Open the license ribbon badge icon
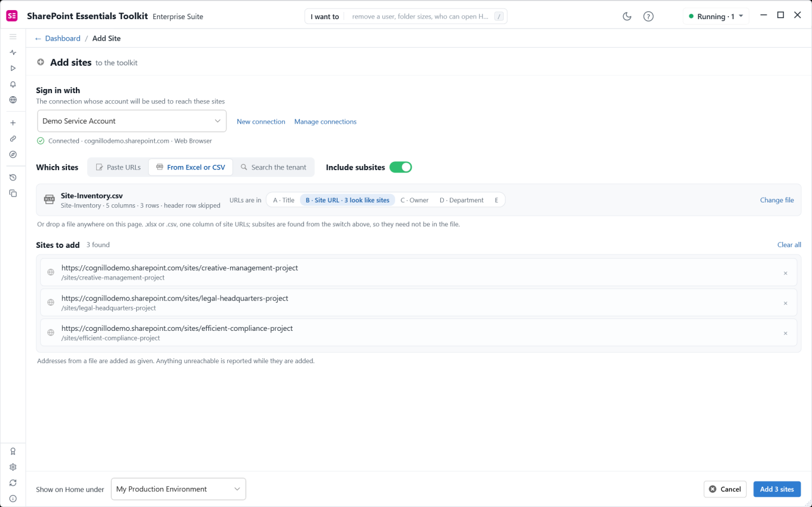 coord(13,451)
